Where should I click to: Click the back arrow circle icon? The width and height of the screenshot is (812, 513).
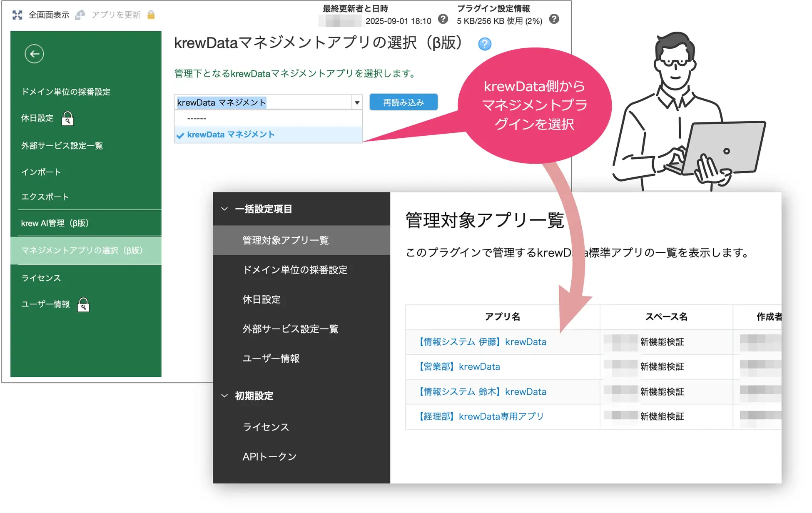click(x=34, y=54)
